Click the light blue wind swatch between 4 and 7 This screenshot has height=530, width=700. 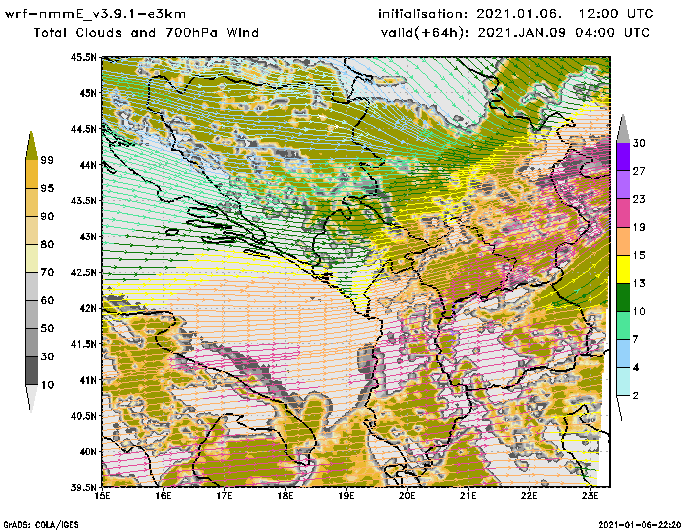click(623, 354)
